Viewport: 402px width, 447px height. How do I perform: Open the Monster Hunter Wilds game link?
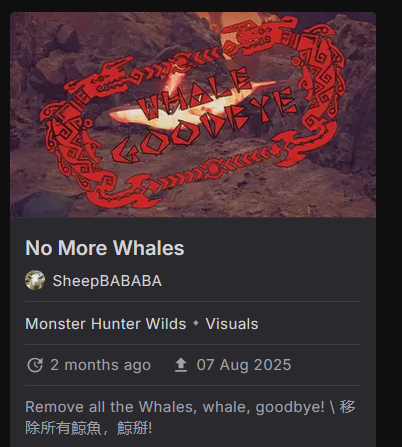(x=106, y=324)
